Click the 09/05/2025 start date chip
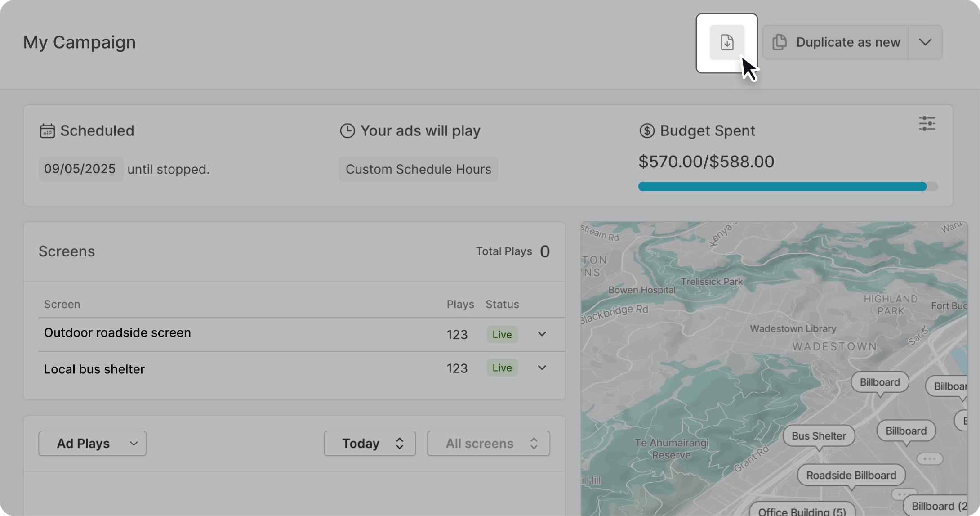This screenshot has width=980, height=516. pos(80,169)
